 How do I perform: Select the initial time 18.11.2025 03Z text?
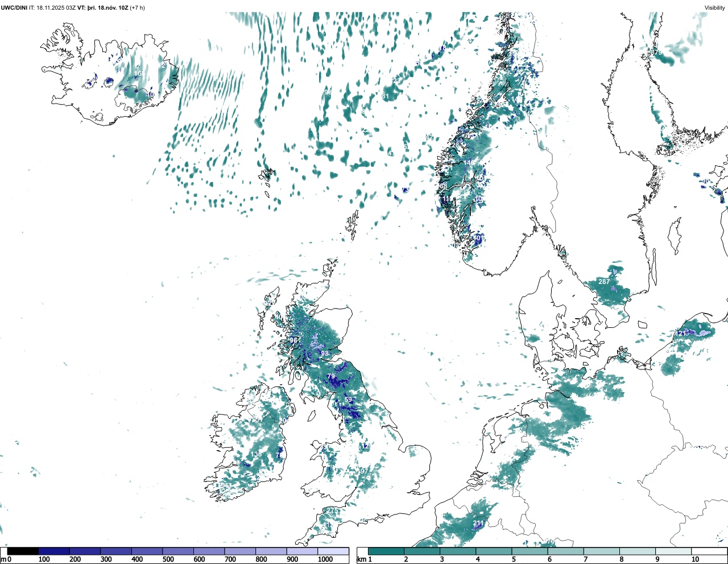tap(56, 7)
